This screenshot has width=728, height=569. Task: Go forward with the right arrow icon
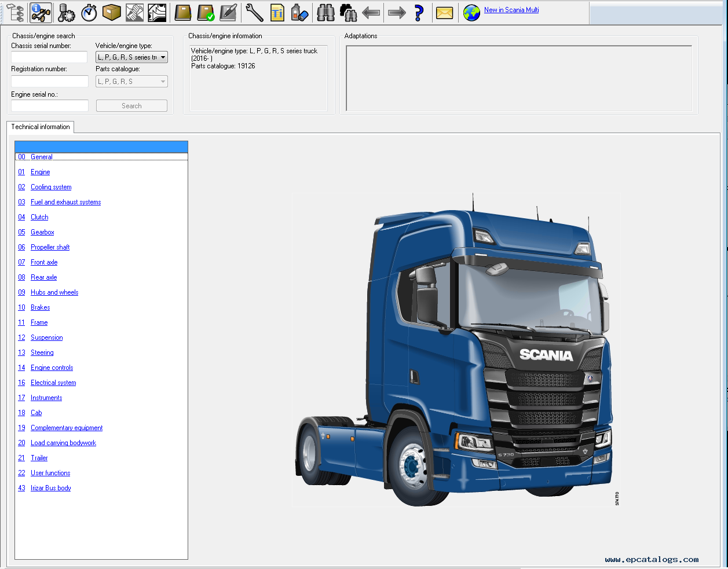[397, 12]
